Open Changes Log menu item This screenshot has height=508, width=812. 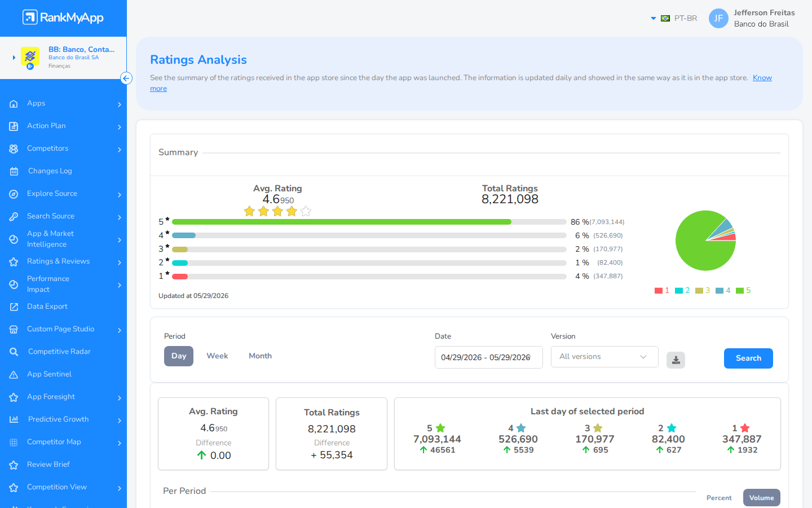50,171
